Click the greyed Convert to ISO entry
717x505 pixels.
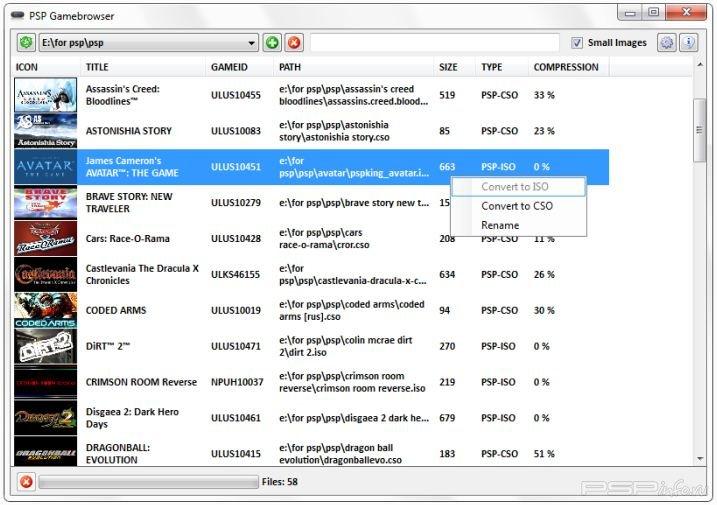(x=516, y=187)
